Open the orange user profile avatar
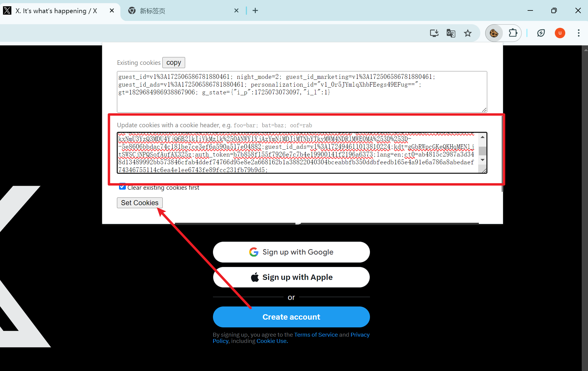588x371 pixels. point(560,33)
